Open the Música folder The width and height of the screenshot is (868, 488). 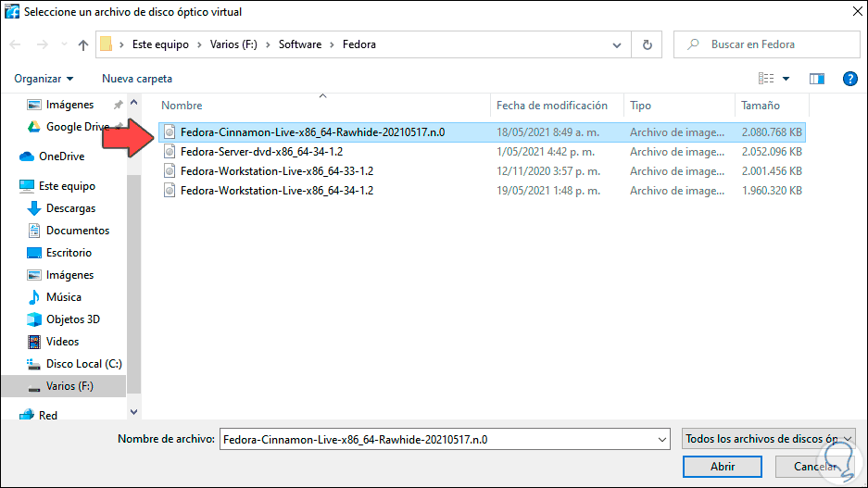point(64,297)
